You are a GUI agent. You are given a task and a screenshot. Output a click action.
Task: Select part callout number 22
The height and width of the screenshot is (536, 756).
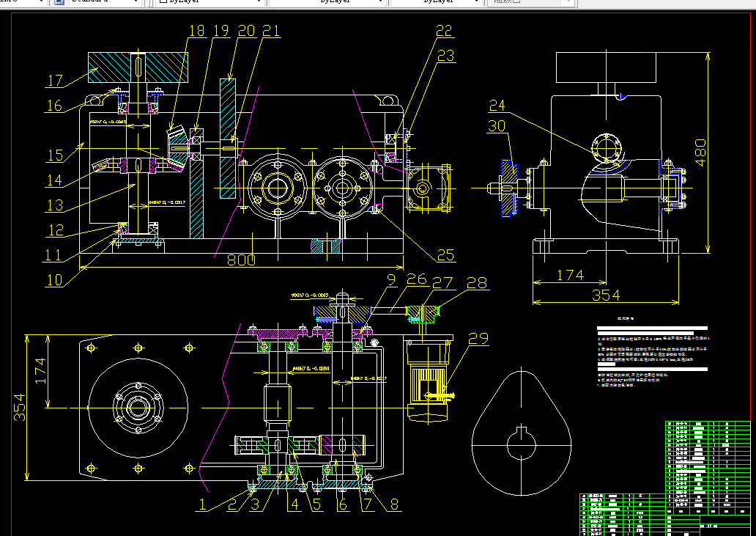(444, 31)
